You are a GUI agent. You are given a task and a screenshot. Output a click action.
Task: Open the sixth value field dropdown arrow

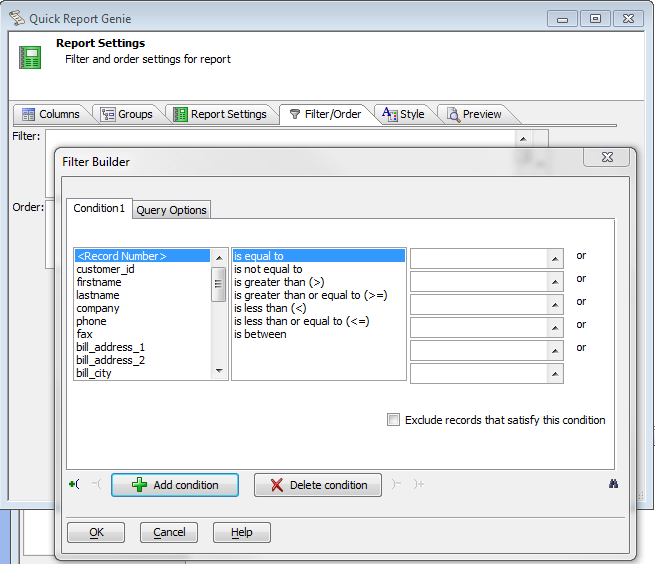555,374
